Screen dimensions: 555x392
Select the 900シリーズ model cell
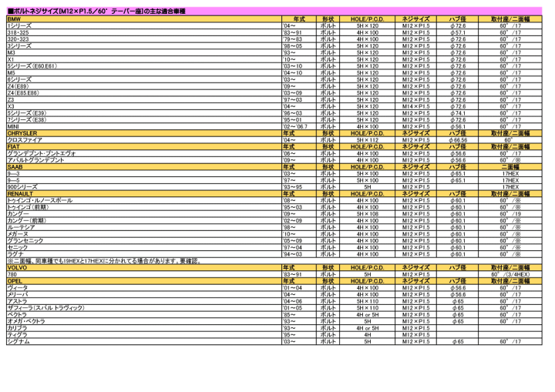pyautogui.click(x=144, y=187)
